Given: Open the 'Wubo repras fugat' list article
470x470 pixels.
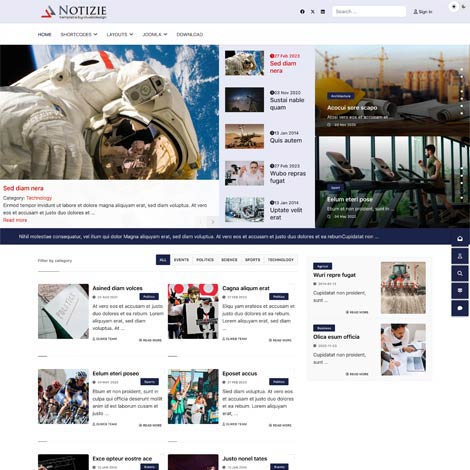Looking at the screenshot, I should (x=288, y=177).
